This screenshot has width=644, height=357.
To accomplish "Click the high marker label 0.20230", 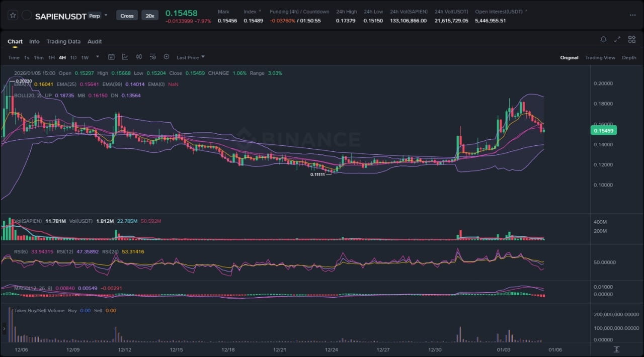I will (24, 81).
